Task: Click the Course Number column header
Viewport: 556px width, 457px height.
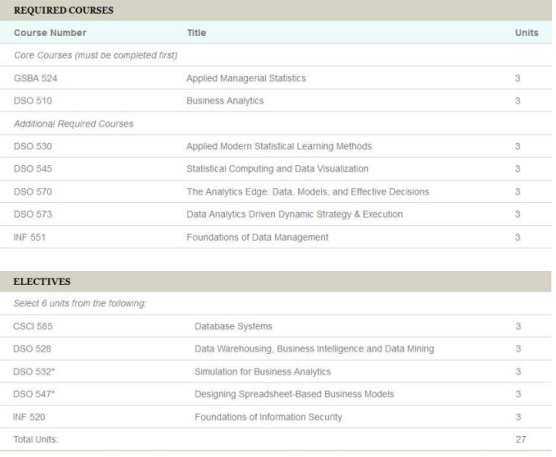Action: (50, 33)
